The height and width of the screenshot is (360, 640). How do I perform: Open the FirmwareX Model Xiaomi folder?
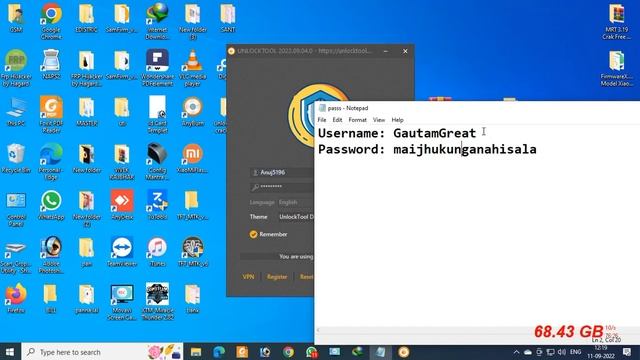click(616, 68)
